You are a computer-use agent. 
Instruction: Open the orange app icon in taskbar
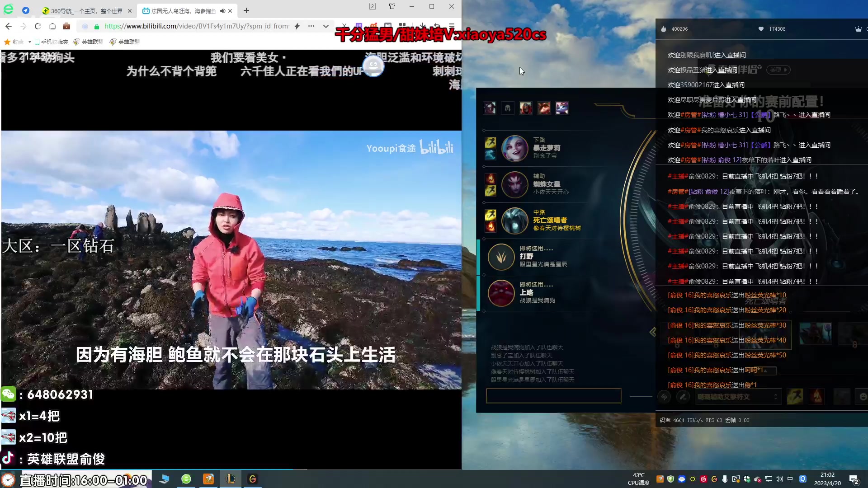point(208,479)
